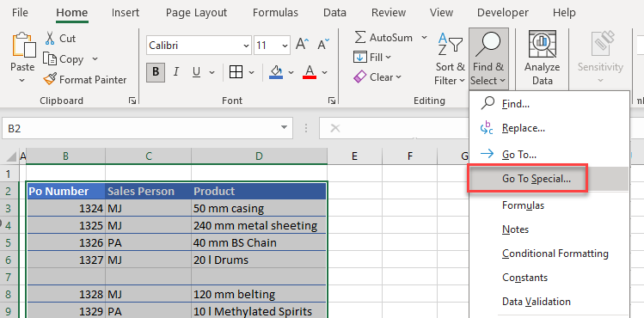Choose Go To Special... menu item

tap(549, 179)
